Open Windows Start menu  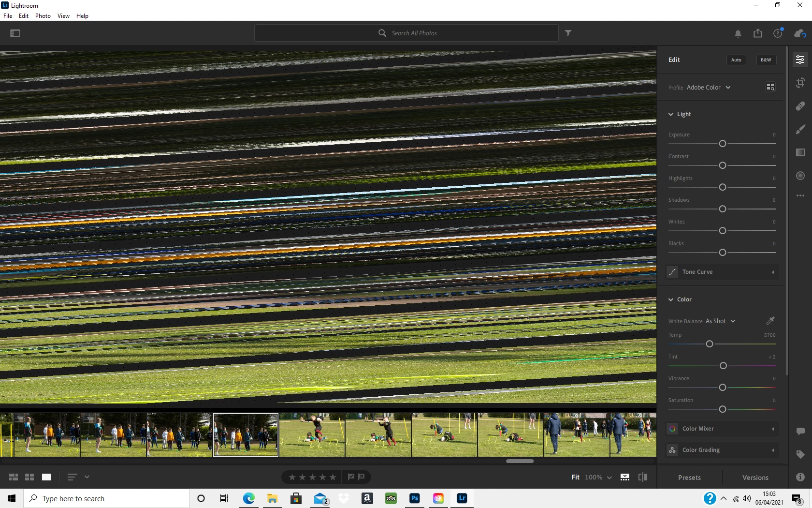(x=12, y=498)
